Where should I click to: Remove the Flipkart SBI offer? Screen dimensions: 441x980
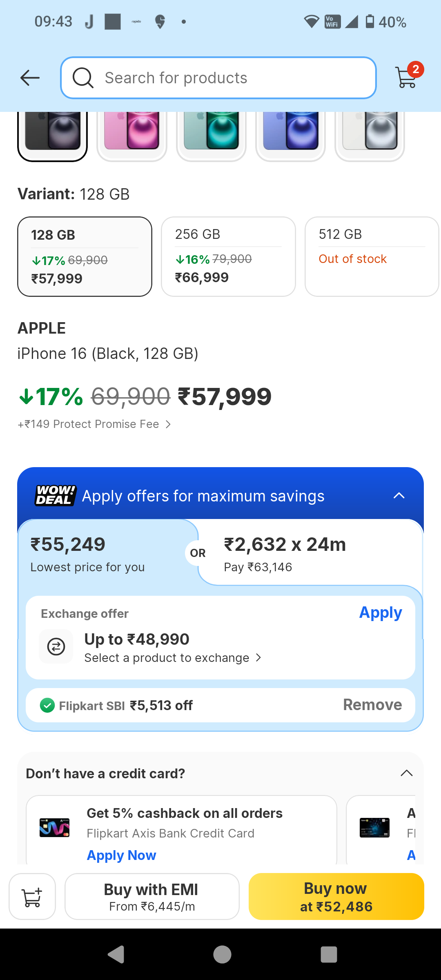372,705
